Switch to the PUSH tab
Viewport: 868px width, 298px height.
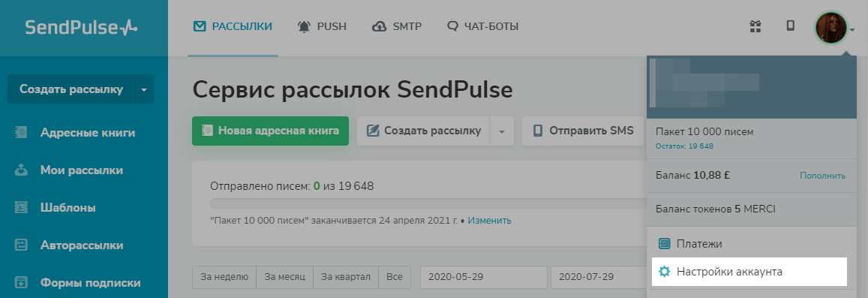point(322,26)
